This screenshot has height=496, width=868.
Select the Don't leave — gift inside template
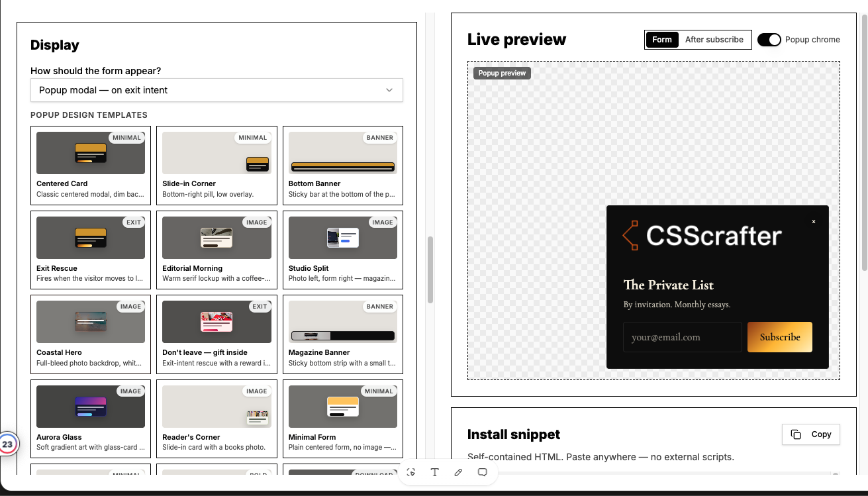[217, 334]
